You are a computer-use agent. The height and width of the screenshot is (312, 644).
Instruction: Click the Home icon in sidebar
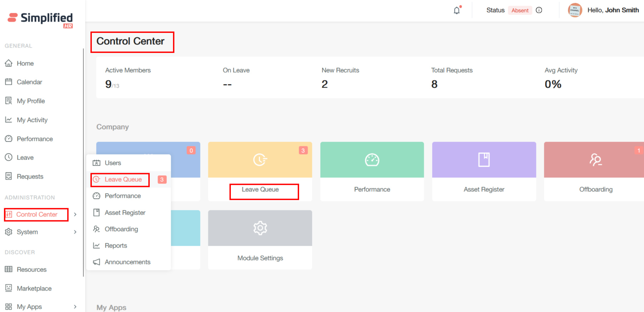pyautogui.click(x=9, y=63)
